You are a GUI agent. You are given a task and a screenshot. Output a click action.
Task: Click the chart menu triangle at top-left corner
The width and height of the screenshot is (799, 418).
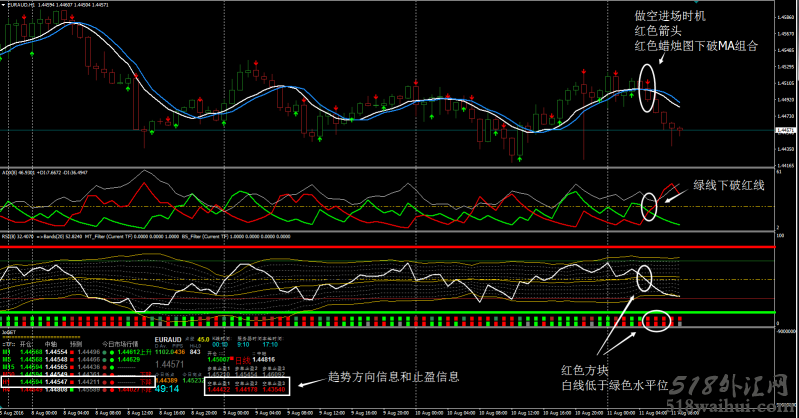[x=4, y=5]
